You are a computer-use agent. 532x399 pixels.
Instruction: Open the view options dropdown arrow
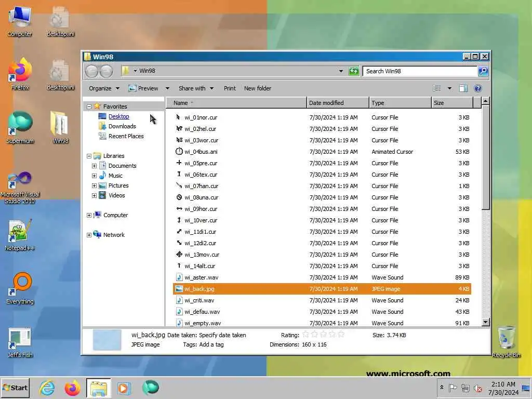click(x=449, y=88)
